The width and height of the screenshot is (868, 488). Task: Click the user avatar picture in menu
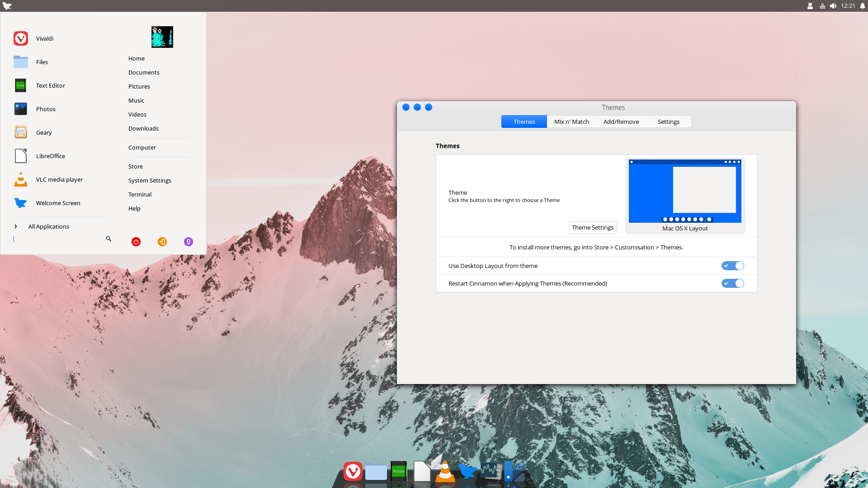(x=162, y=37)
